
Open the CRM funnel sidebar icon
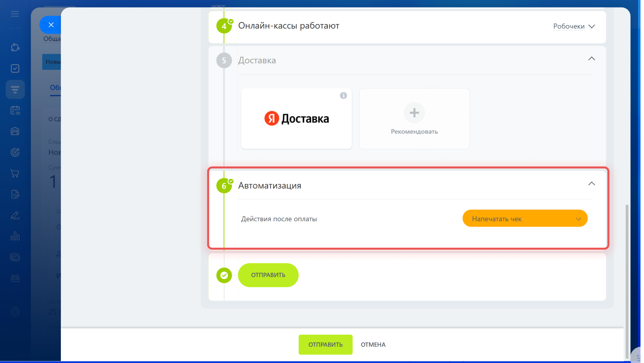[15, 89]
